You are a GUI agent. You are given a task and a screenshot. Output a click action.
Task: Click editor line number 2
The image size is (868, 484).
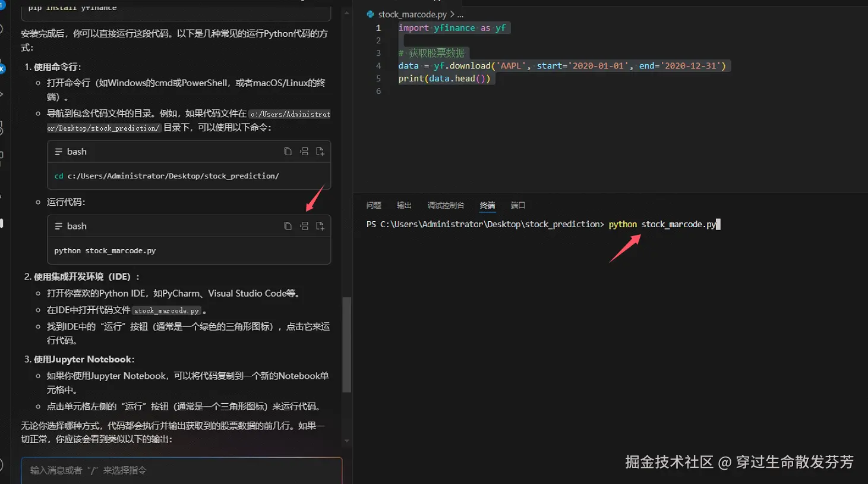coord(378,40)
